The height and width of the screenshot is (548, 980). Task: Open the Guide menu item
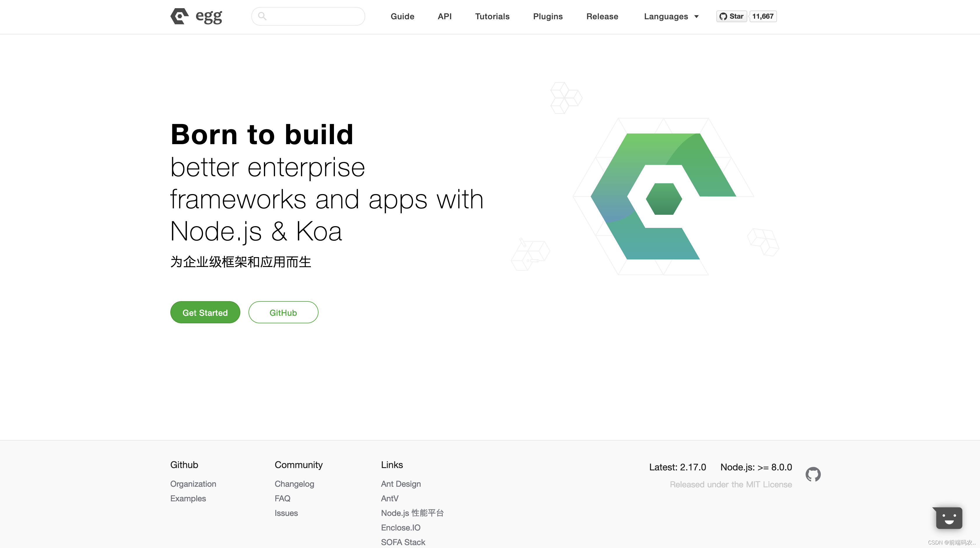tap(402, 16)
